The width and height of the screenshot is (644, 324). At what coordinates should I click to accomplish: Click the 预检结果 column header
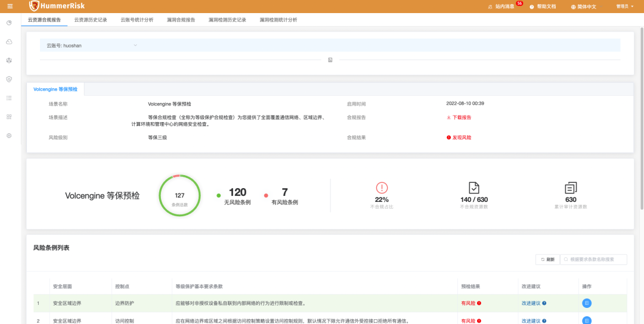[x=470, y=286]
